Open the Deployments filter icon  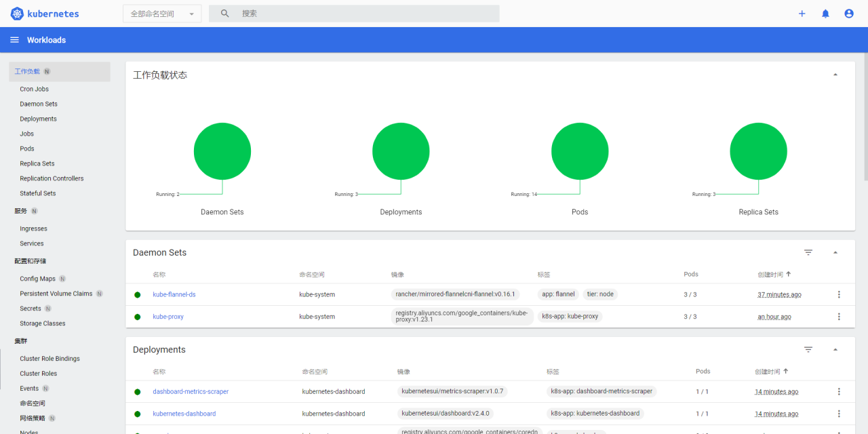[808, 349]
